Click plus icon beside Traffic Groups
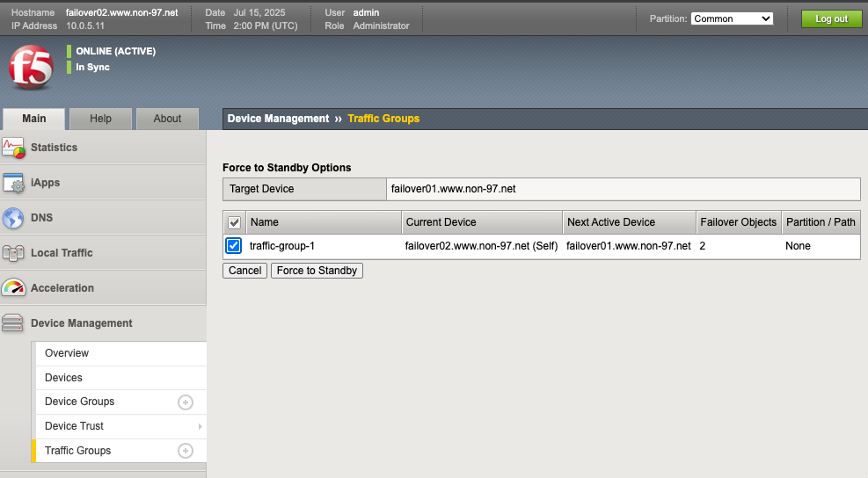The image size is (868, 478). [186, 451]
